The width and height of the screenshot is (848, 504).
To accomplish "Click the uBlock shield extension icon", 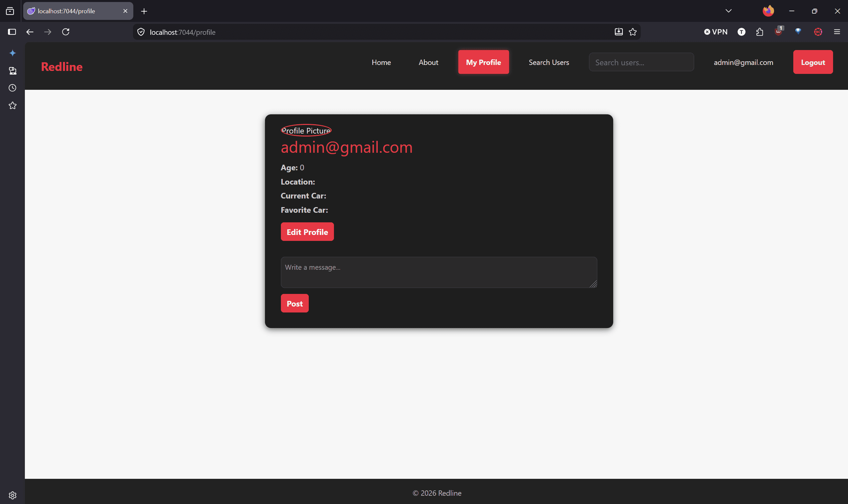I will tap(779, 31).
